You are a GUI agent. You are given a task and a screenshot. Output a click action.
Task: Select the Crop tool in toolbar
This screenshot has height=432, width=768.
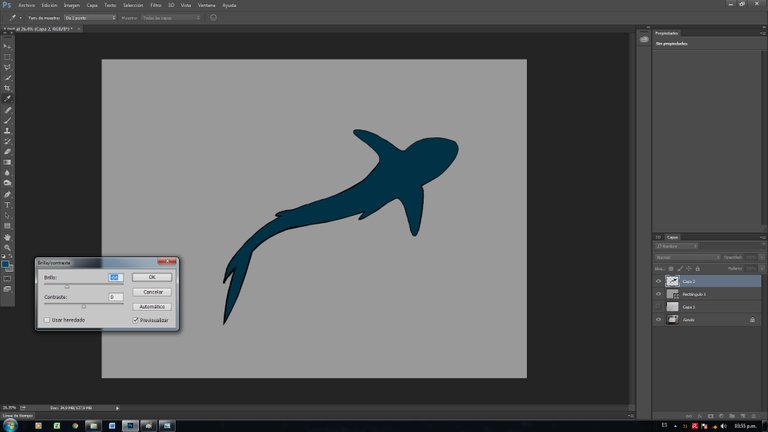[8, 88]
